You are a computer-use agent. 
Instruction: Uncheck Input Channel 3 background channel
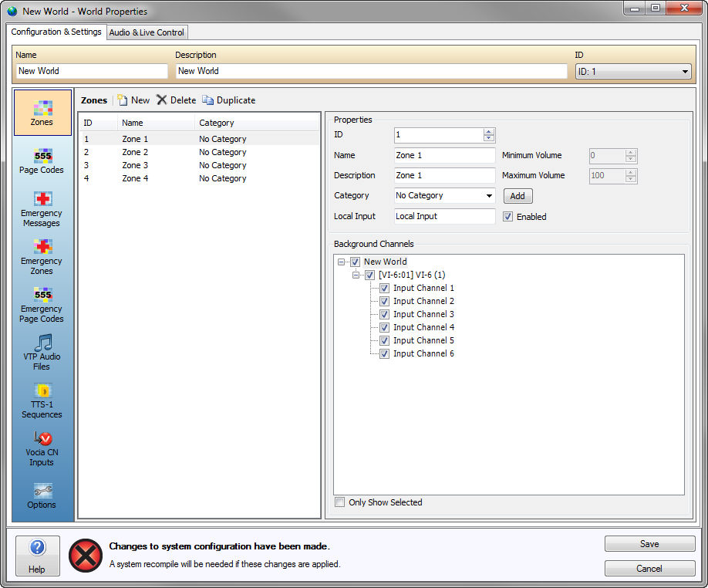tap(384, 314)
